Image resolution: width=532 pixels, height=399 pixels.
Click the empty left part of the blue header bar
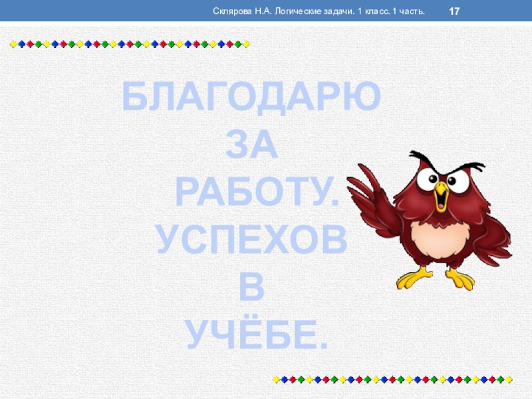pos(100,11)
